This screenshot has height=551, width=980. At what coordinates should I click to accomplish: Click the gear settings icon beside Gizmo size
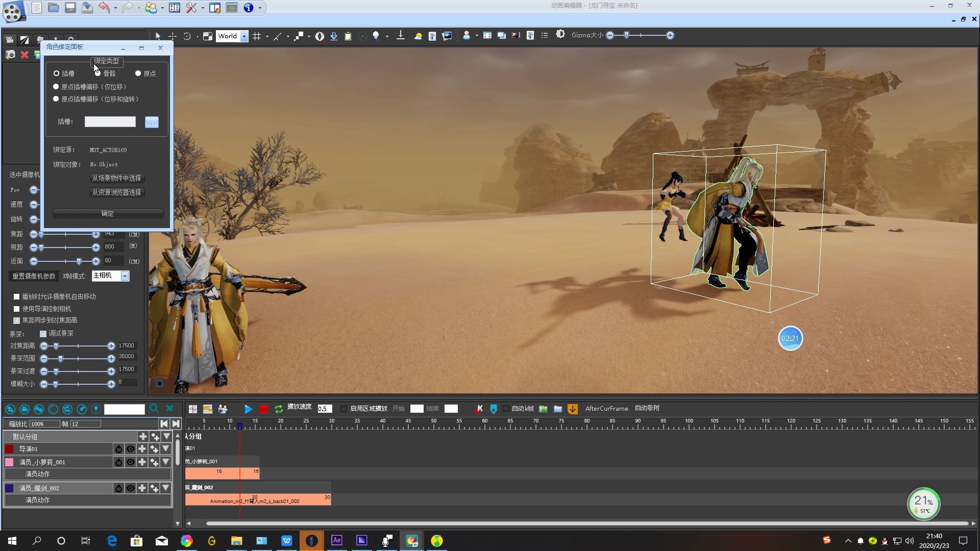click(x=560, y=34)
